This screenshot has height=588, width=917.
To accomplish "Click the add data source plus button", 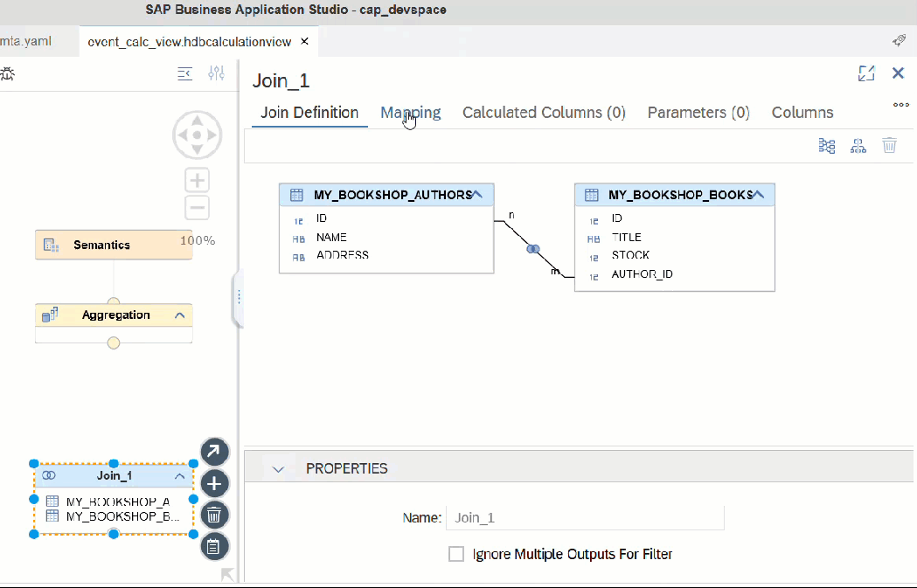I will 215,484.
